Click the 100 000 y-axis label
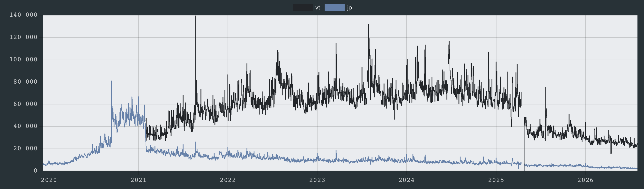This screenshot has height=189, width=644. tap(23, 60)
